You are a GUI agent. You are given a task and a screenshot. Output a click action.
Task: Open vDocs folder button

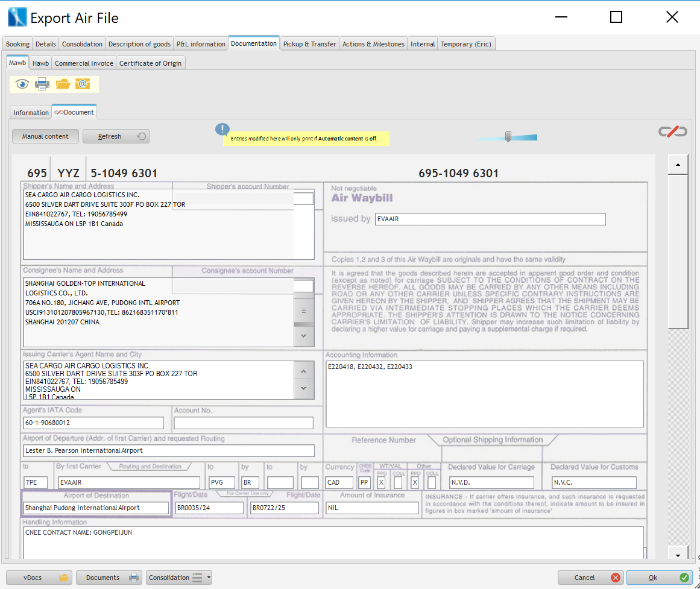39,578
